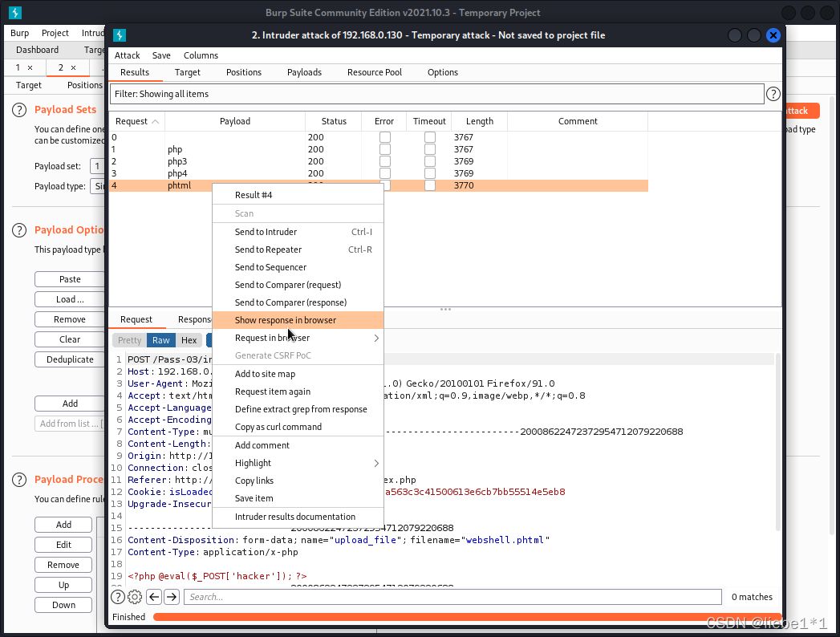Toggle Timeout checkbox for request 0

[x=430, y=137]
